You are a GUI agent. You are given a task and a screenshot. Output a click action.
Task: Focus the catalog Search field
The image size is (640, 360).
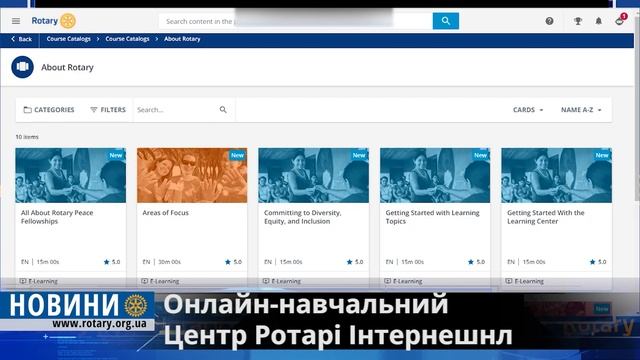point(176,110)
